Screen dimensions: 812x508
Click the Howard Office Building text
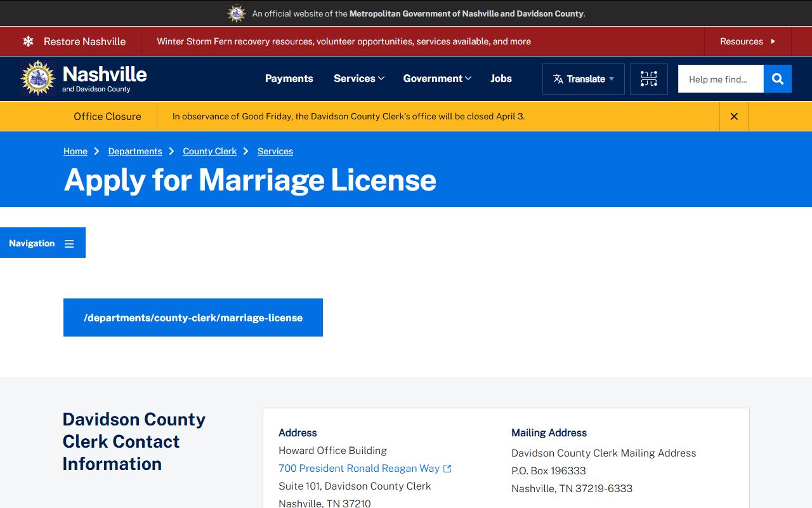(333, 450)
